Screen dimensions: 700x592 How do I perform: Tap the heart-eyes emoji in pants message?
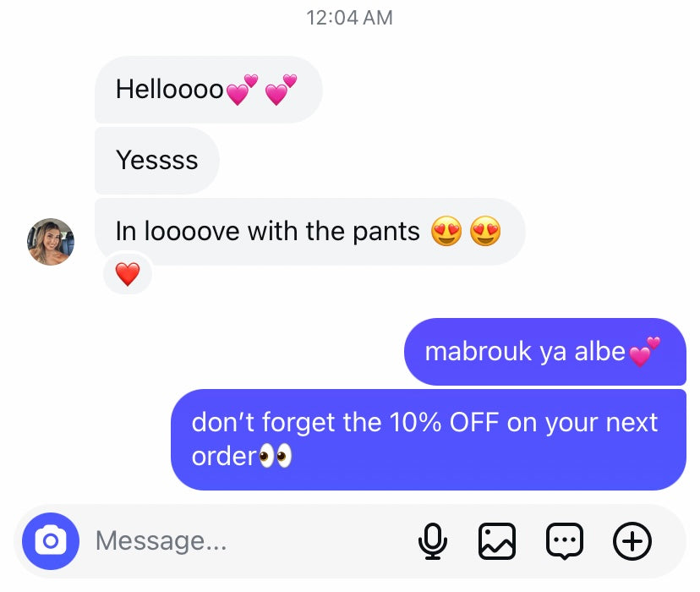466,231
